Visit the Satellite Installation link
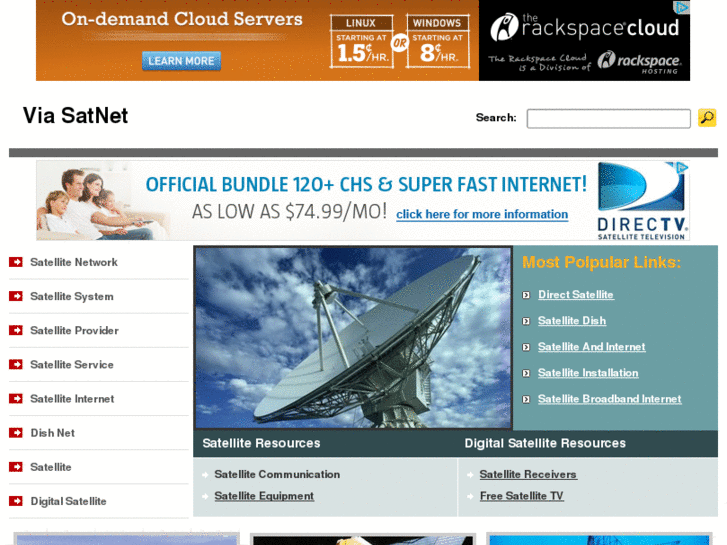This screenshot has width=727, height=545. [588, 372]
